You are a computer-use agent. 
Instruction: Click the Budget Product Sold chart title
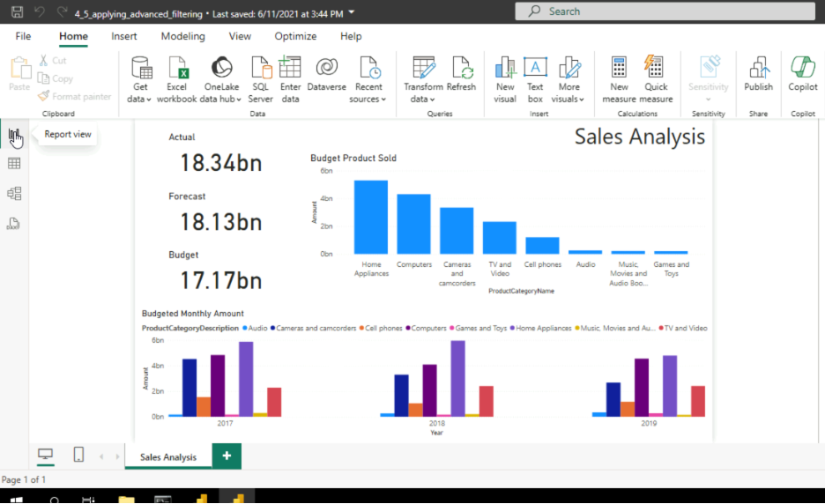pos(353,158)
